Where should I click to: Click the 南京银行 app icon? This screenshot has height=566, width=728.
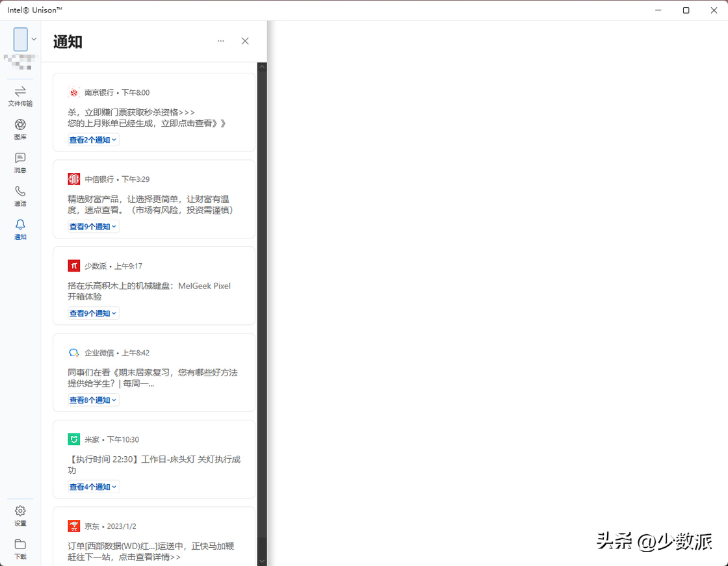coord(74,92)
